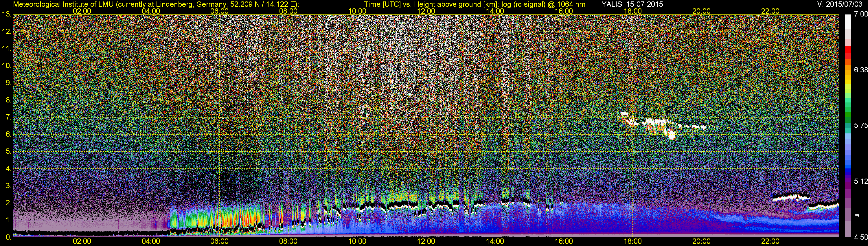Screen dimensions: 868x246
Task: Click the 12:00 label on the top time axis
Action: pos(426,11)
